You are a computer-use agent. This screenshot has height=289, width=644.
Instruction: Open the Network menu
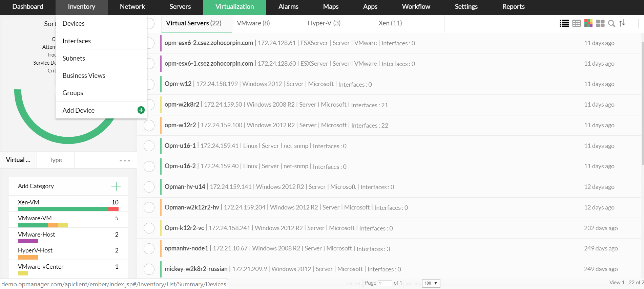click(x=132, y=7)
